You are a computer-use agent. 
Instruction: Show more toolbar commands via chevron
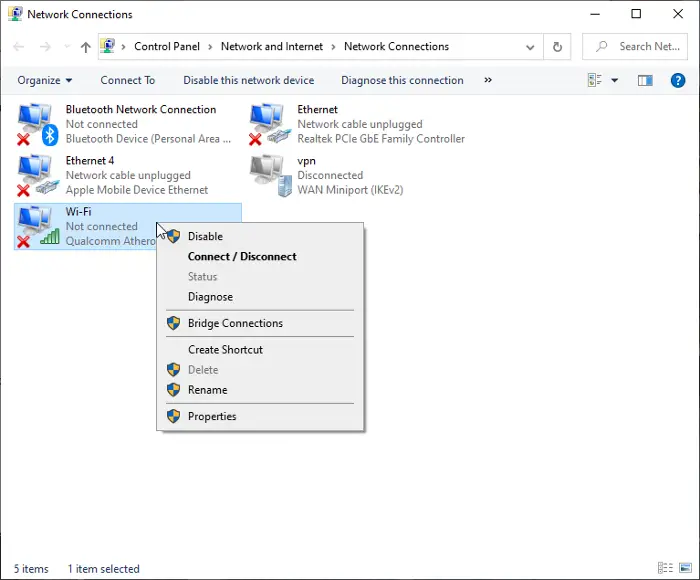tap(488, 80)
